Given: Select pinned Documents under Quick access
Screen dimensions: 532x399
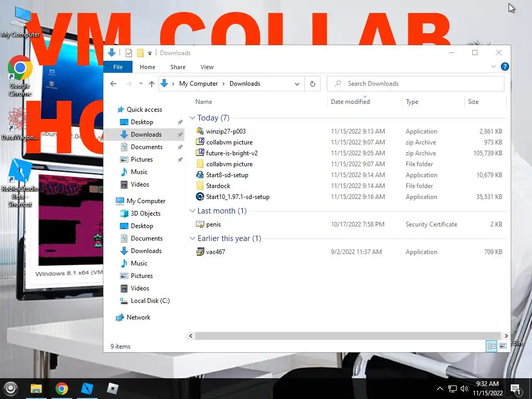Looking at the screenshot, I should click(147, 147).
